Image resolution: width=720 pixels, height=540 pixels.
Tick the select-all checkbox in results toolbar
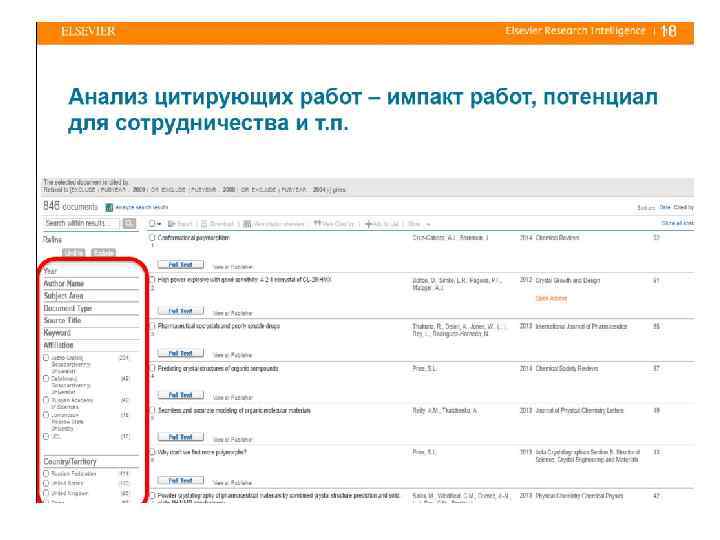tap(152, 224)
